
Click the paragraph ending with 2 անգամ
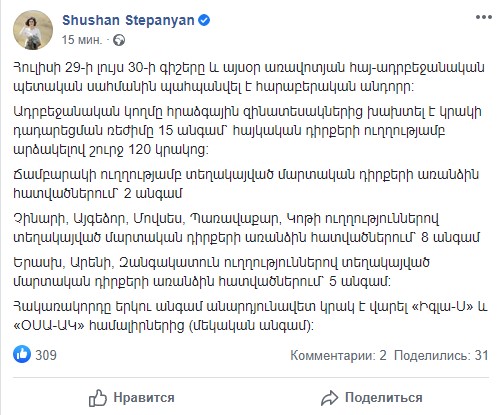click(246, 184)
